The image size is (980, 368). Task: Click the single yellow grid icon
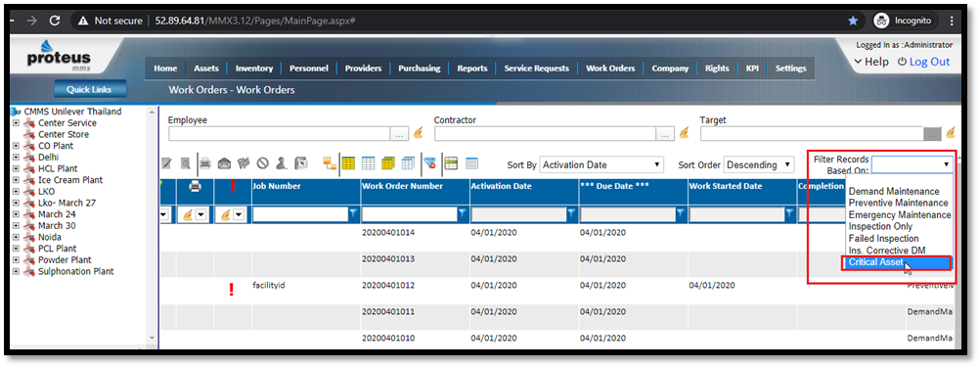coord(349,164)
